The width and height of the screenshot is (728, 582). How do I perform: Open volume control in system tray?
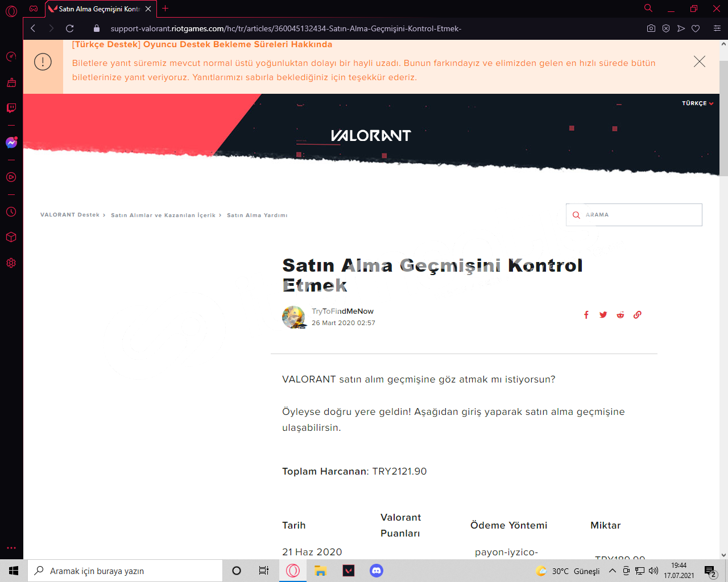653,571
